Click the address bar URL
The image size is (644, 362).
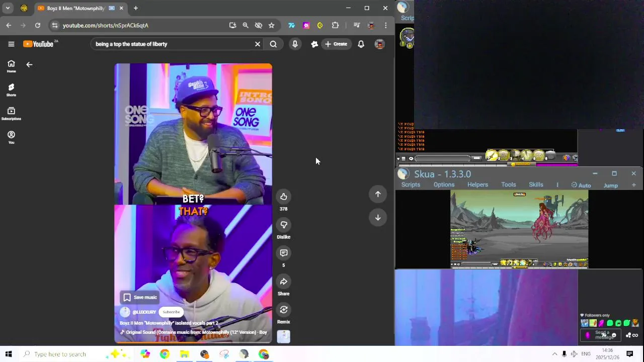106,25
